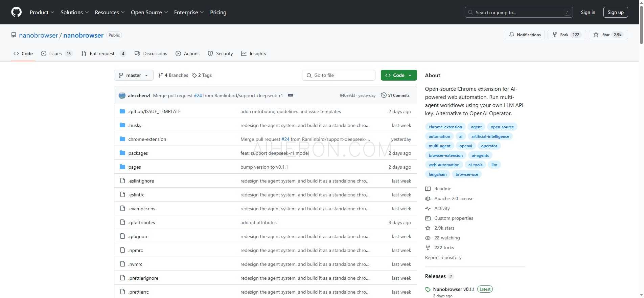Expand the Solutions menu
Viewport: 644px width, 298px height.
click(x=75, y=12)
